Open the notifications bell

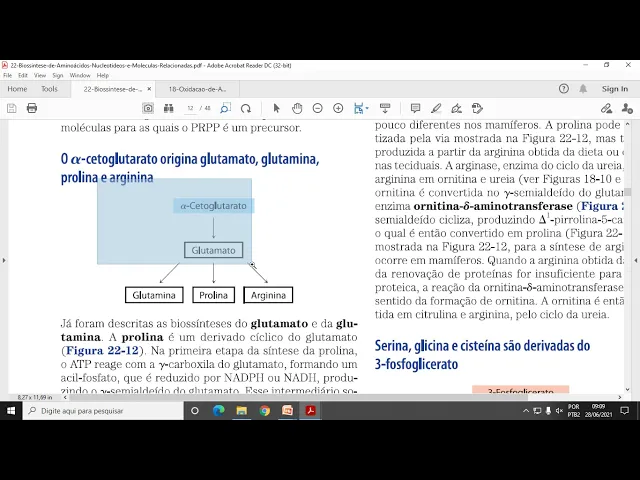click(x=583, y=89)
